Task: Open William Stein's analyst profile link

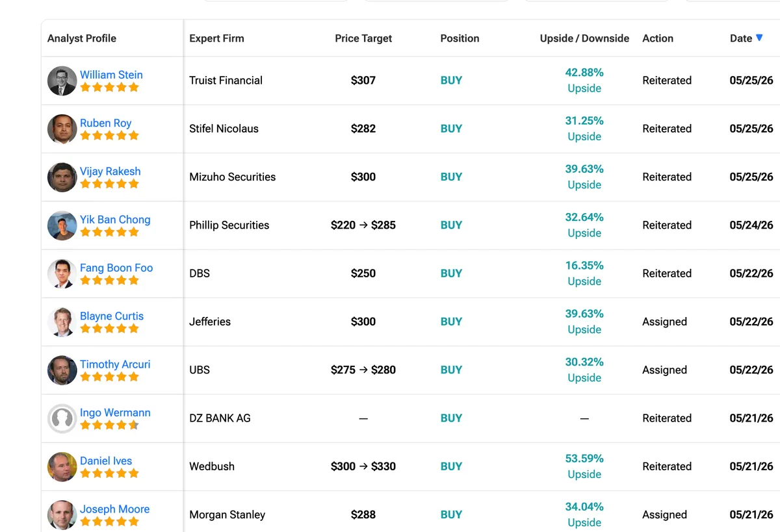Action: tap(111, 75)
